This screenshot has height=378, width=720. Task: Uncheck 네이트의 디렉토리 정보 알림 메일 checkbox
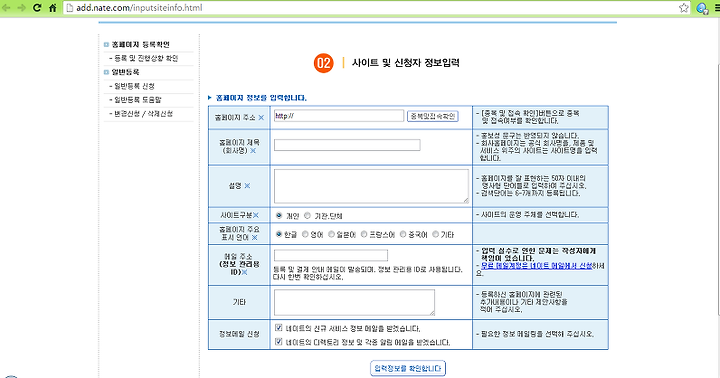click(279, 342)
